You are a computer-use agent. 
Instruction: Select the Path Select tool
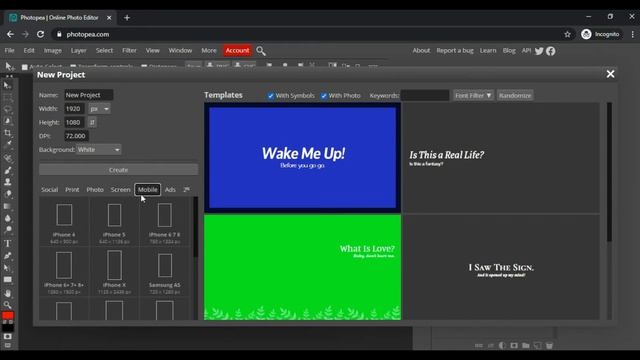click(x=7, y=268)
